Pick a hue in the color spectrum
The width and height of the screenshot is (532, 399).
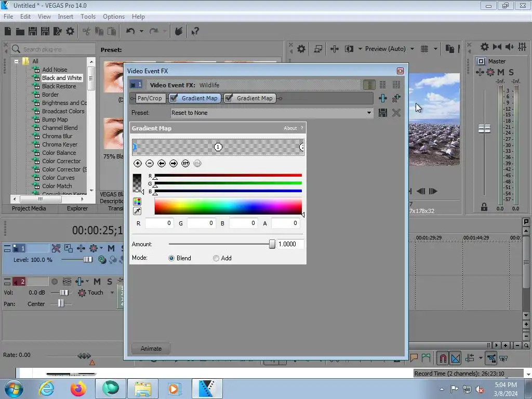click(x=228, y=206)
